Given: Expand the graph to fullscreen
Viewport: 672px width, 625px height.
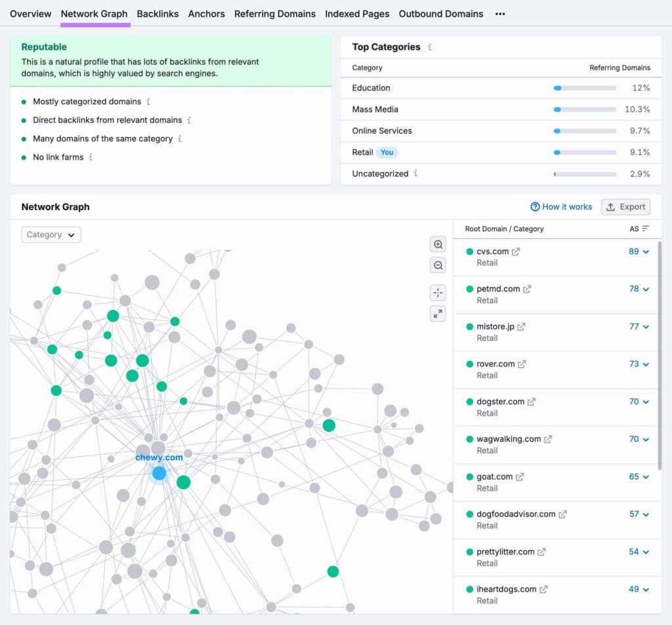Looking at the screenshot, I should pyautogui.click(x=438, y=314).
